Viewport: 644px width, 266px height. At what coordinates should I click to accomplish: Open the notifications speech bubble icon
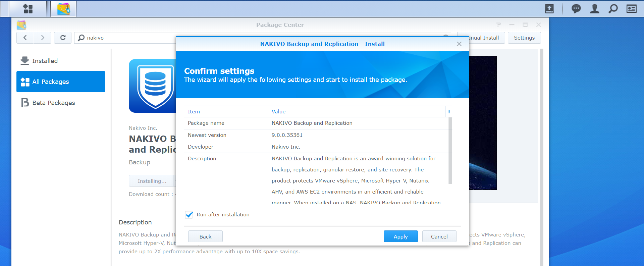click(x=576, y=9)
